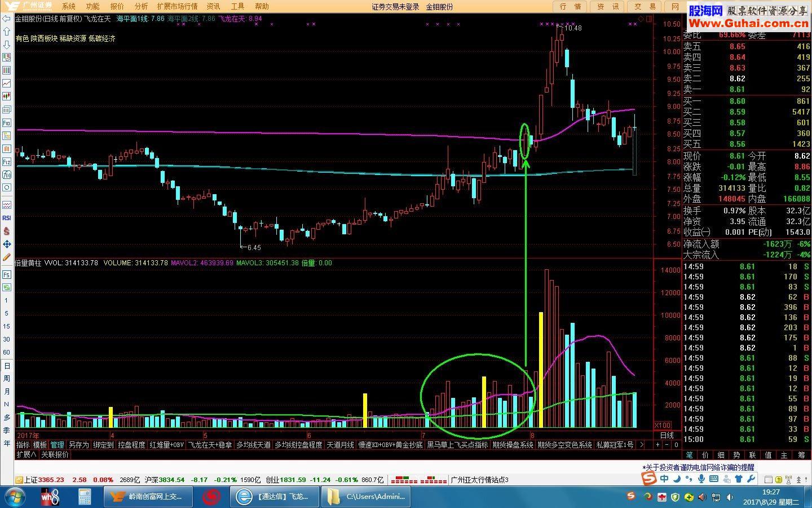Select the candlestick chart icon in sidebar
The image size is (812, 508).
7,97
